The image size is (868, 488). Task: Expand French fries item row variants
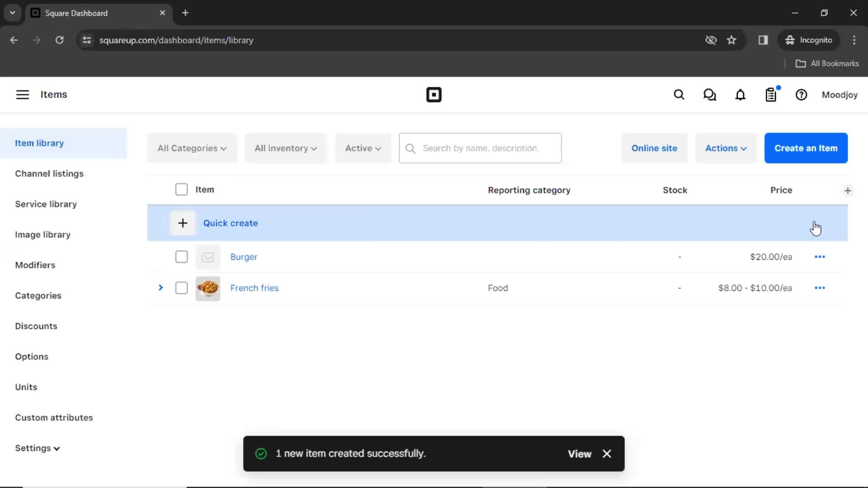[x=160, y=288]
